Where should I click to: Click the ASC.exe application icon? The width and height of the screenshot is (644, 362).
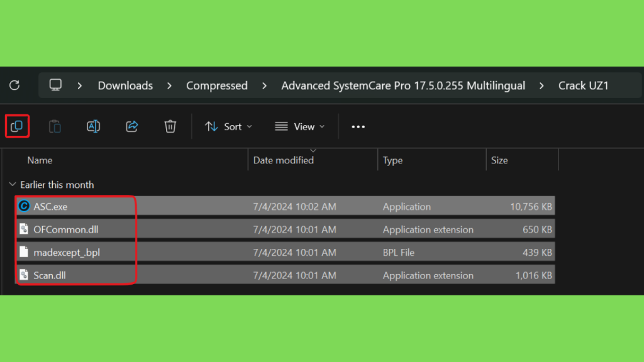tap(24, 206)
